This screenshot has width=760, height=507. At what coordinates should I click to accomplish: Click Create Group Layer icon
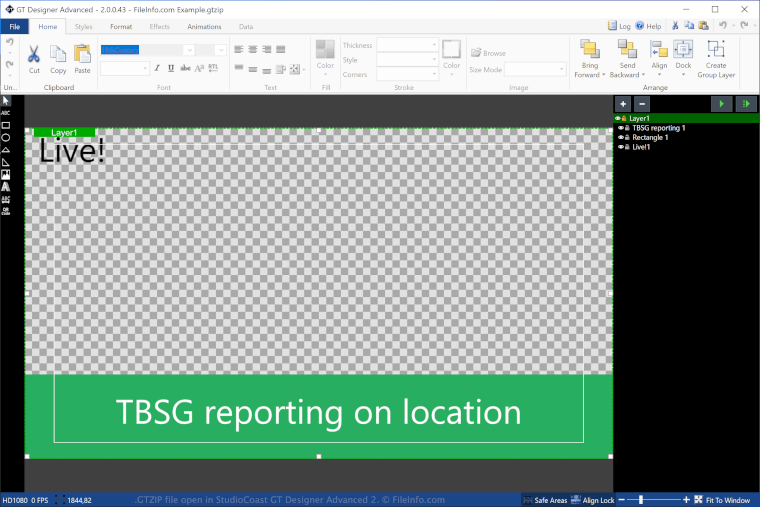point(716,49)
